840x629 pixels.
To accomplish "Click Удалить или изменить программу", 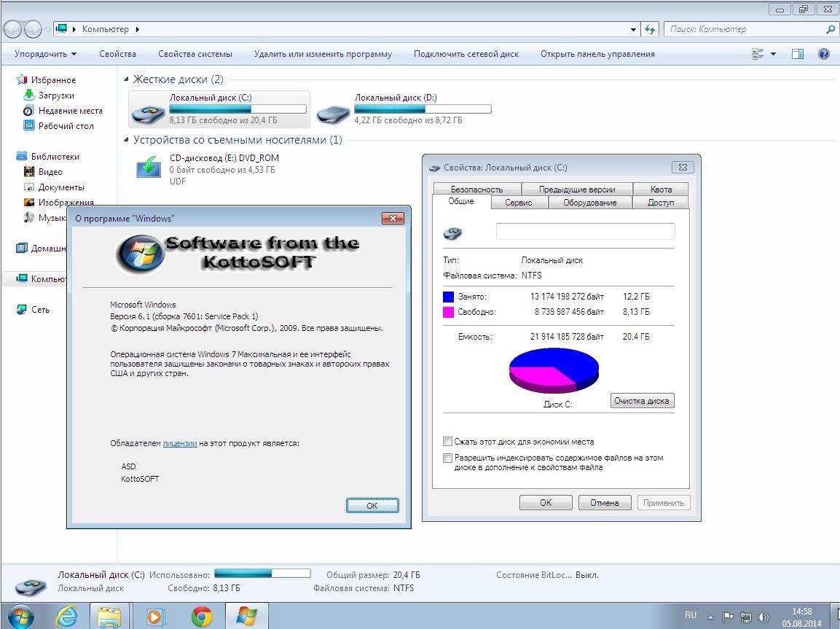I will [323, 54].
